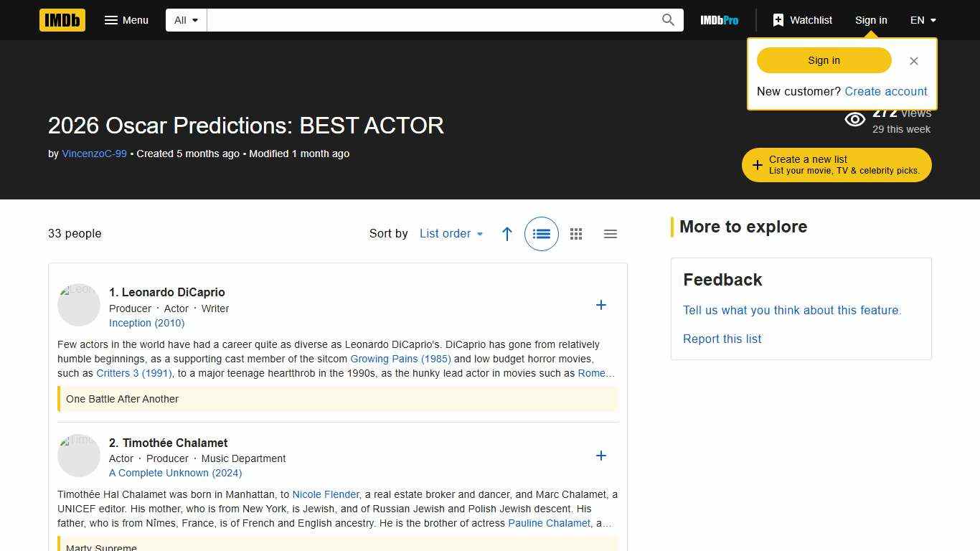Click the plus icon beside Timothée Chalamet
The height and width of the screenshot is (551, 980).
click(601, 456)
